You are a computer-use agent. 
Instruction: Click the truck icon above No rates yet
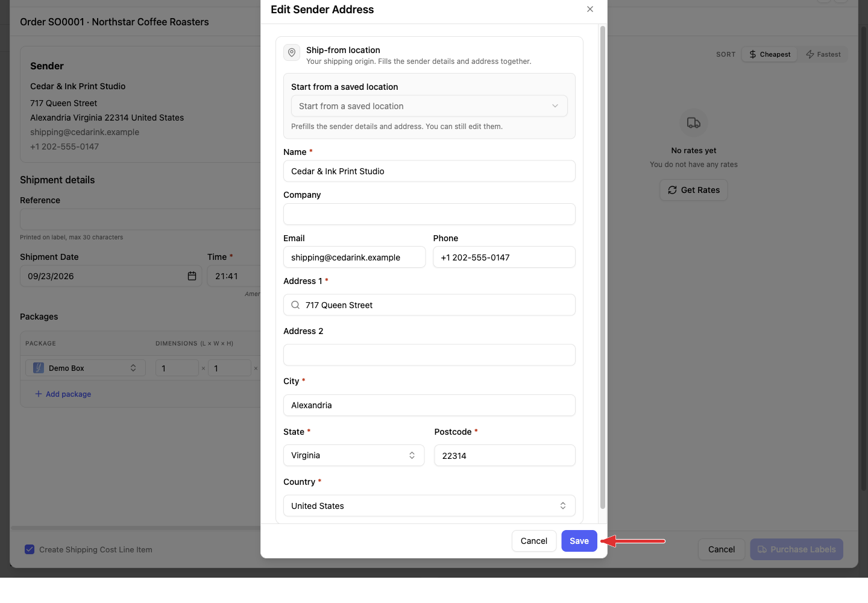click(694, 123)
